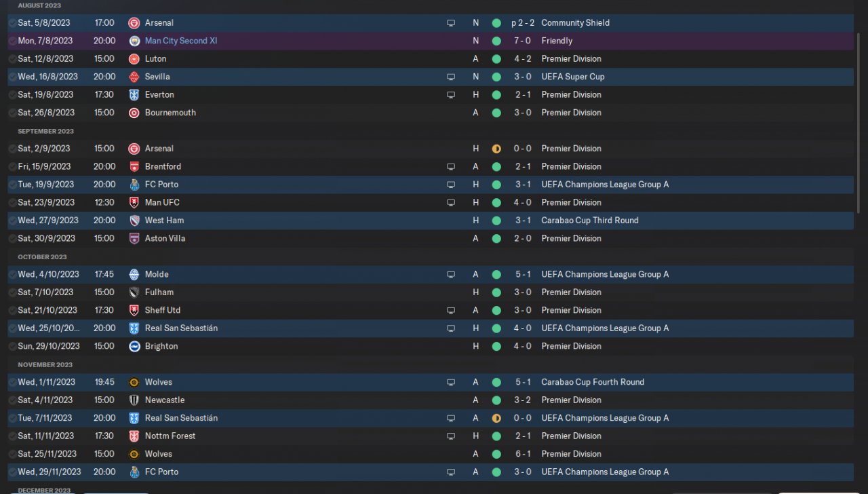Toggle the check circle for Luton fixture
This screenshot has width=868, height=494.
[12, 59]
